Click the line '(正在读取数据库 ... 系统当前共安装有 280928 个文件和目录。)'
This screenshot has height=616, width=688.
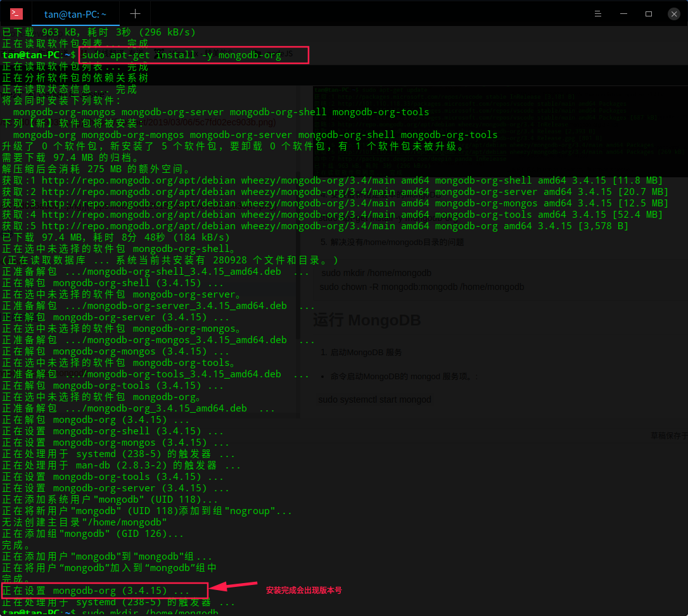point(170,260)
